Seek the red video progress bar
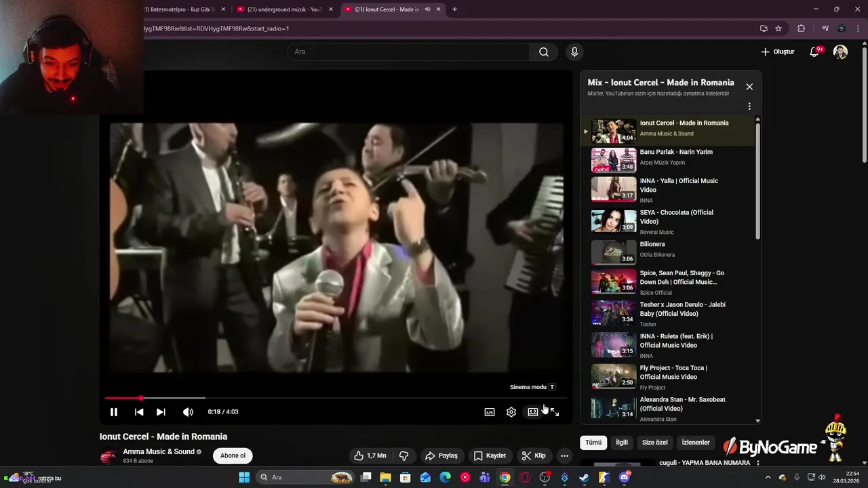The height and width of the screenshot is (488, 868). (336, 398)
